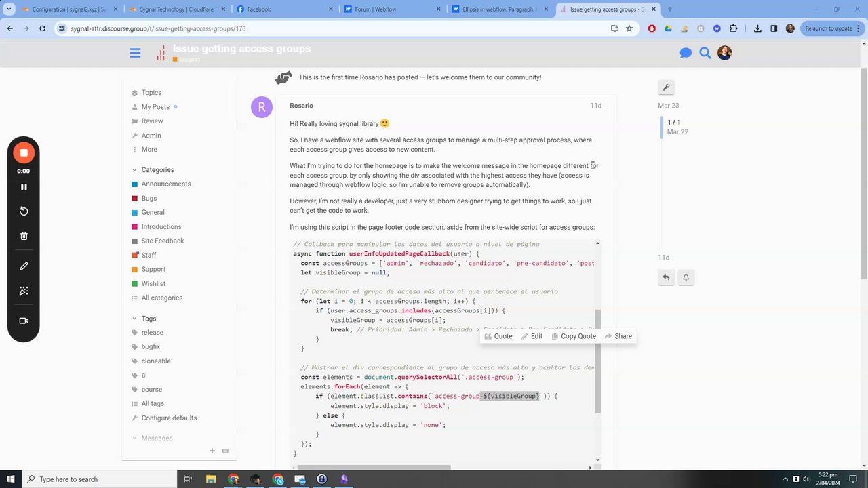Restart the recording using the circular arrow
The image size is (868, 488).
pos(24,211)
